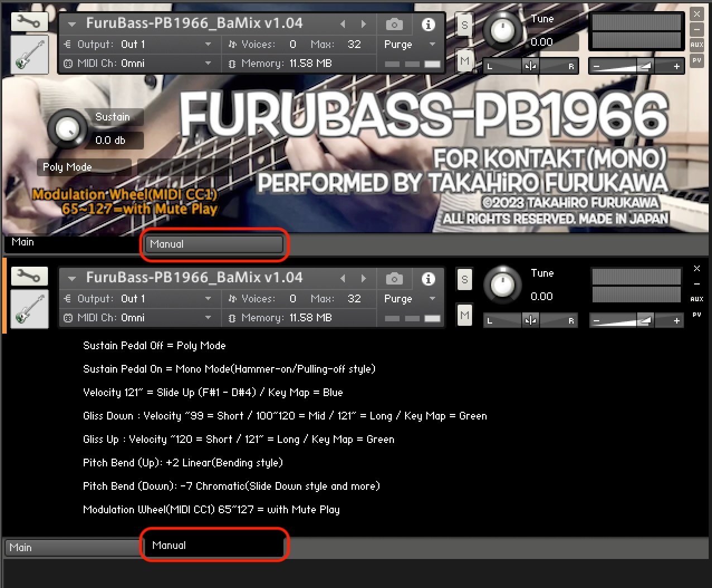Click Purge label in bottom instrument
This screenshot has height=588, width=712.
pos(398,298)
